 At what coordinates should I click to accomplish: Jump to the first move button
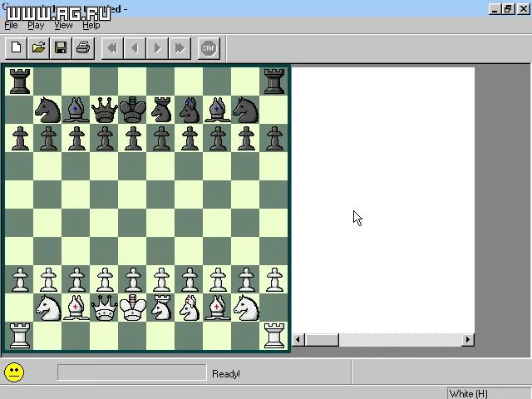point(112,48)
